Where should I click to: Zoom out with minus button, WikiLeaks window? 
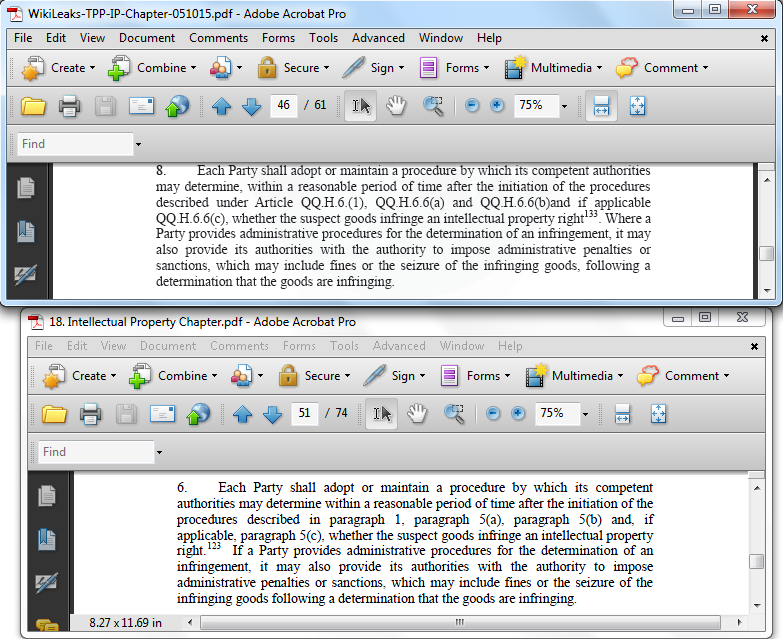coord(472,105)
